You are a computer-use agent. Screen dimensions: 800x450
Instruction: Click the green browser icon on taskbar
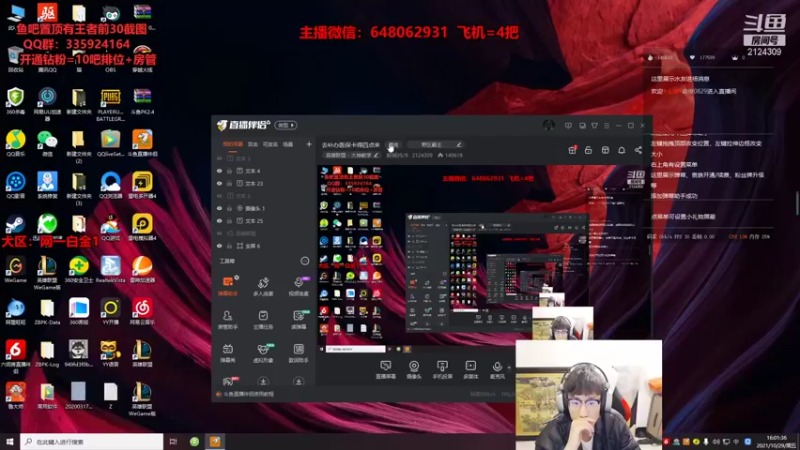tap(194, 441)
